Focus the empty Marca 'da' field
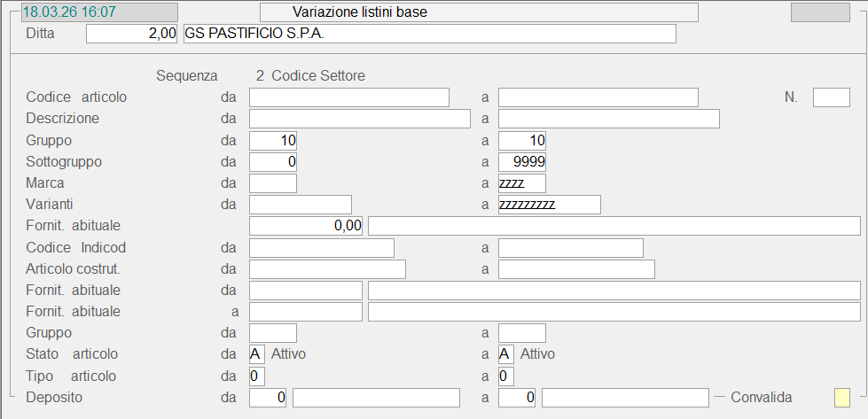The height and width of the screenshot is (419, 868). (x=273, y=183)
